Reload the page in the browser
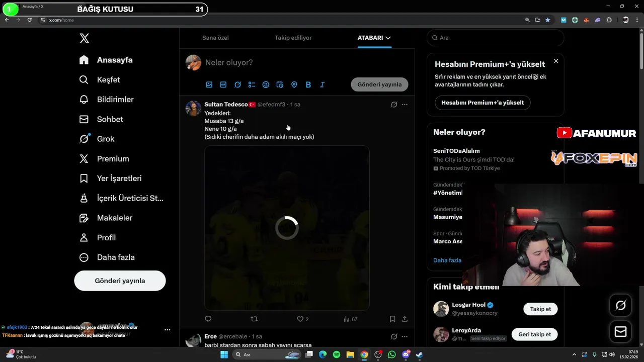Screen dimensions: 644x362 click(x=30, y=20)
